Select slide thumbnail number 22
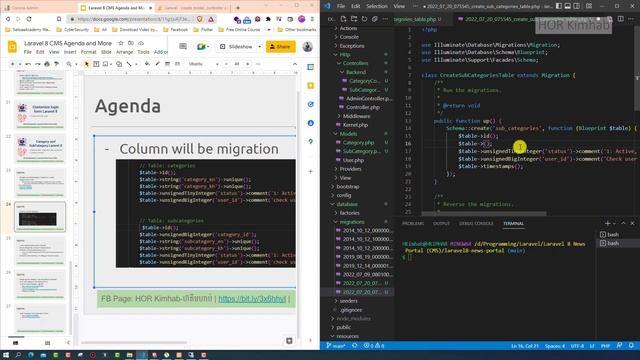 coord(40,149)
